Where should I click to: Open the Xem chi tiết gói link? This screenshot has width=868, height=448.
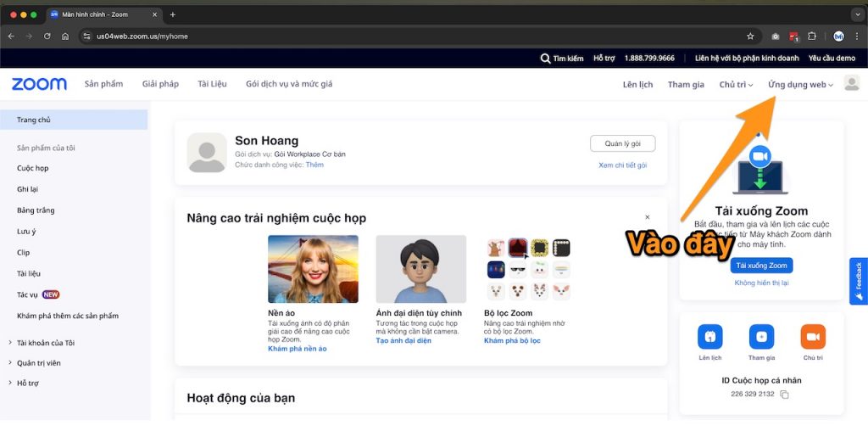[x=623, y=165]
